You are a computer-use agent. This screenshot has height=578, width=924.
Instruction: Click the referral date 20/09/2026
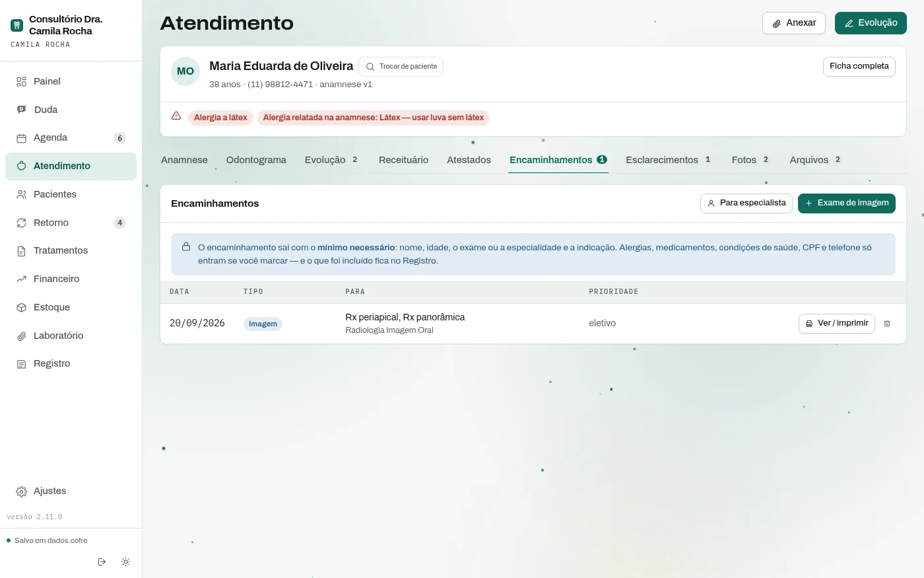(197, 323)
